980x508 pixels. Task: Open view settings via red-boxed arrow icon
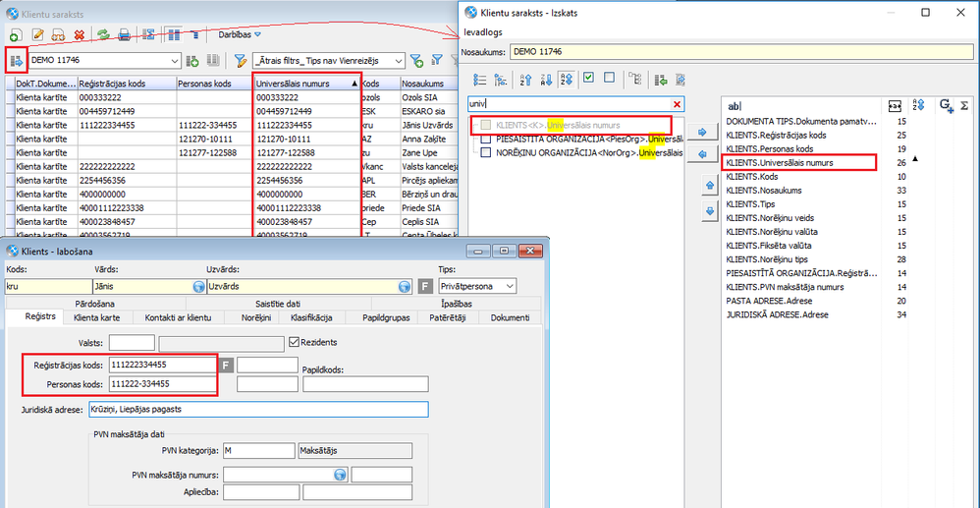[17, 61]
